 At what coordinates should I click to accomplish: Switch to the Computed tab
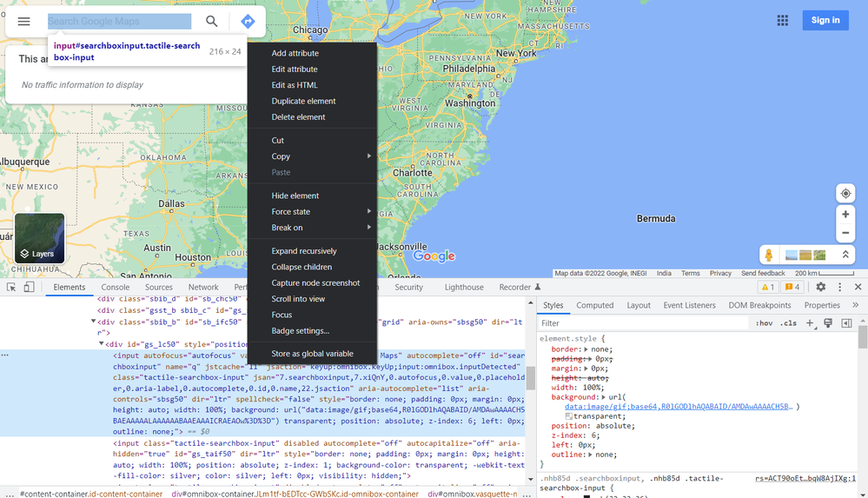coord(595,305)
